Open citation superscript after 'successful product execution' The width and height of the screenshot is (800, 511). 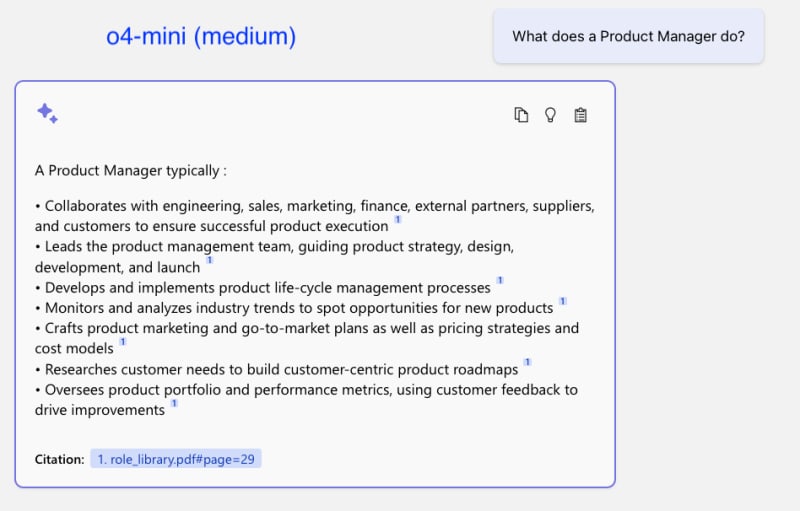[398, 219]
